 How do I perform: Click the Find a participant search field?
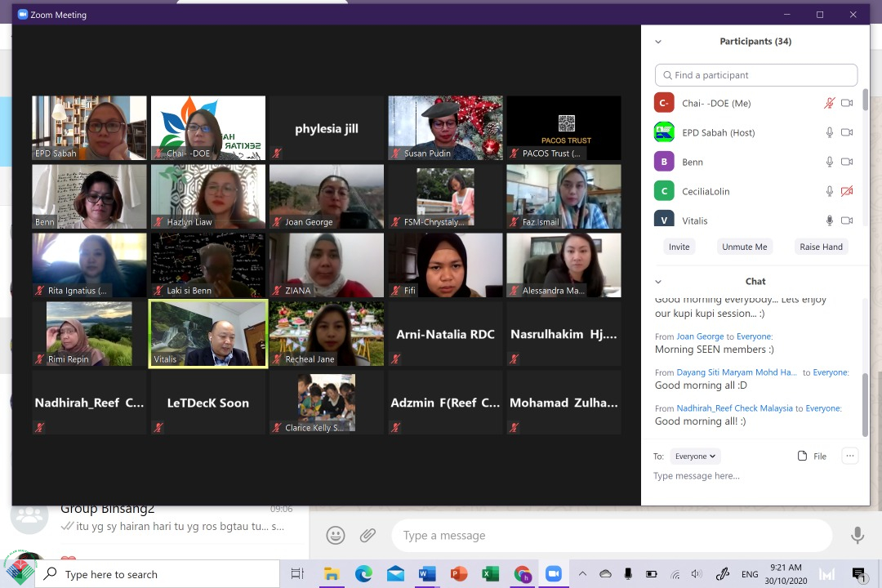point(756,75)
